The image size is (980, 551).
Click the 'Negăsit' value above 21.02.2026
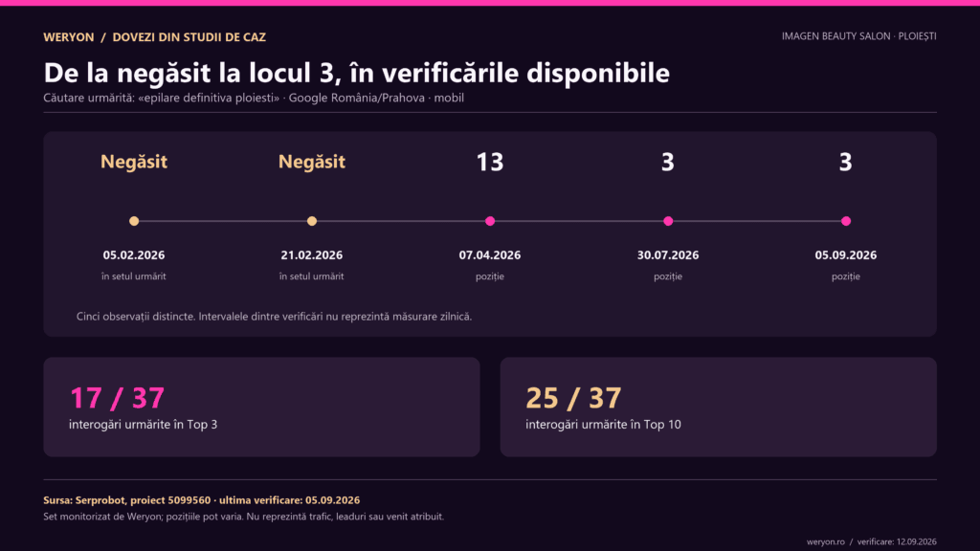pyautogui.click(x=312, y=162)
